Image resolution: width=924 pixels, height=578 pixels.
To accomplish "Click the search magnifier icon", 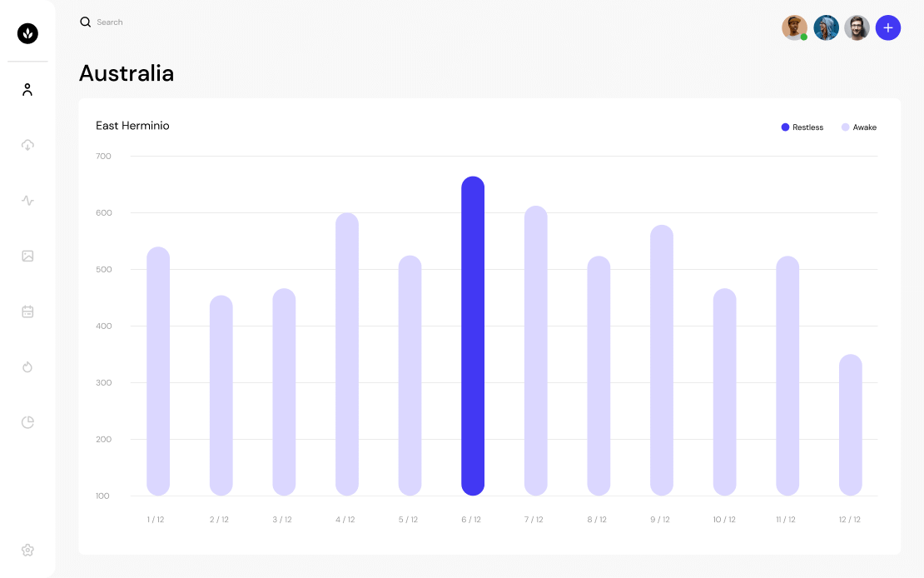I will 86,22.
